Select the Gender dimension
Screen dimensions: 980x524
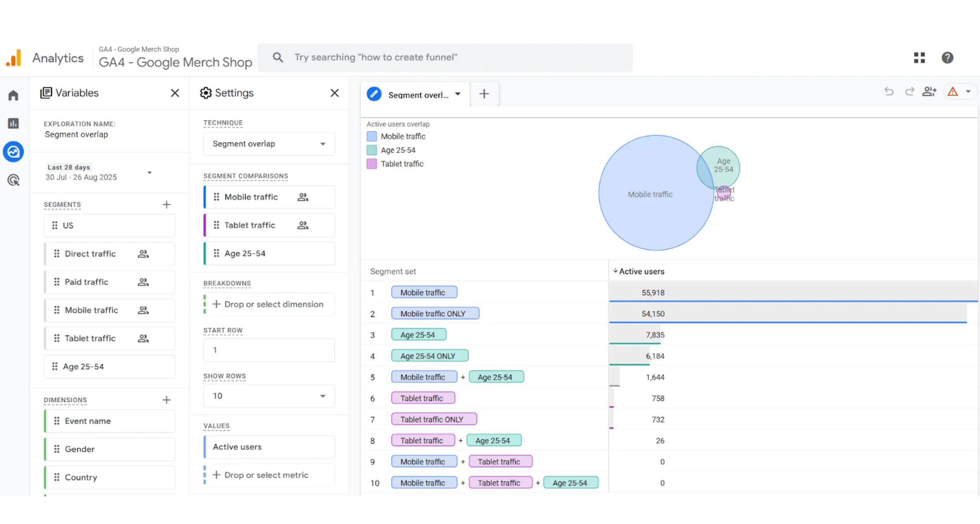(x=110, y=449)
